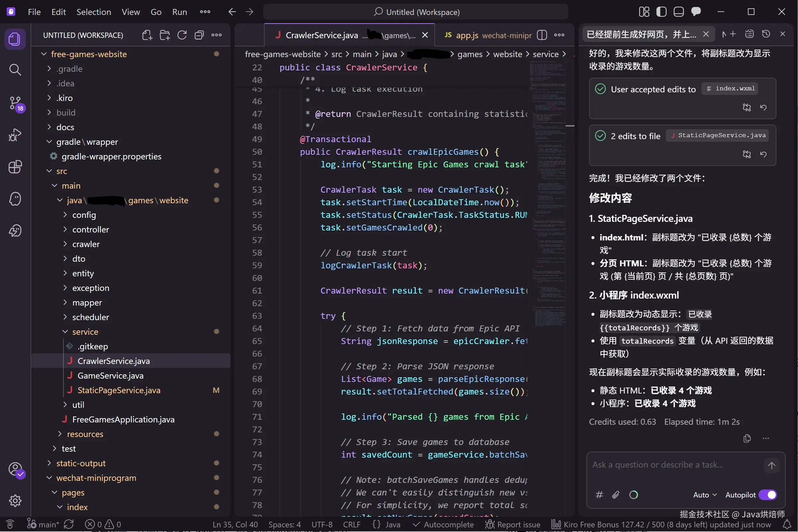798x532 pixels.
Task: Open the task list icon in chat panel
Action: pyautogui.click(x=750, y=34)
